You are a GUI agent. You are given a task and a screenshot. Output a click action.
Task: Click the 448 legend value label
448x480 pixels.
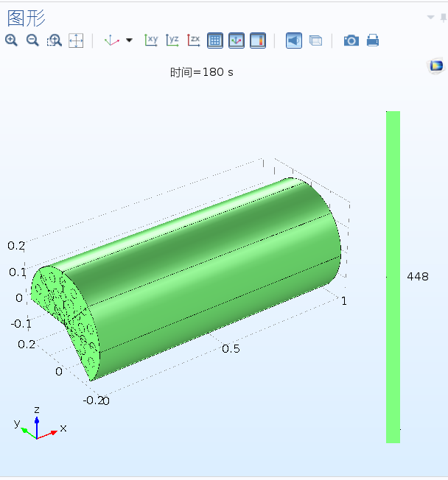(x=418, y=277)
